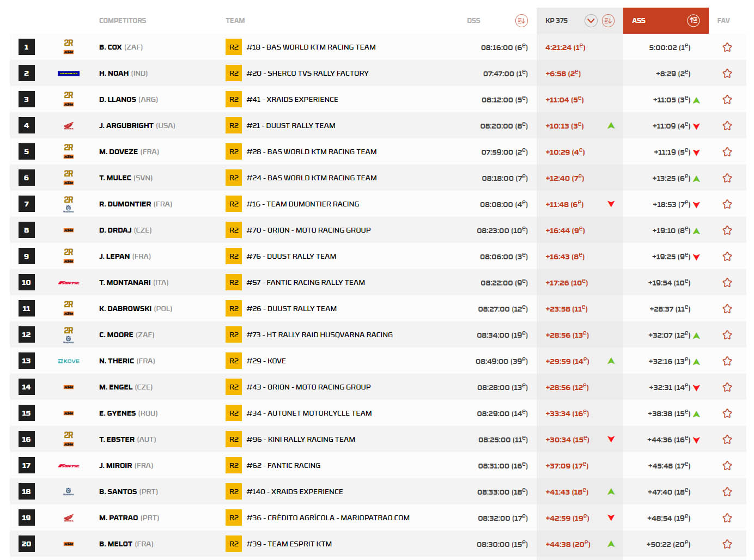Star B. Melot as a favorite
Image resolution: width=754 pixels, height=560 pixels.
click(x=727, y=544)
